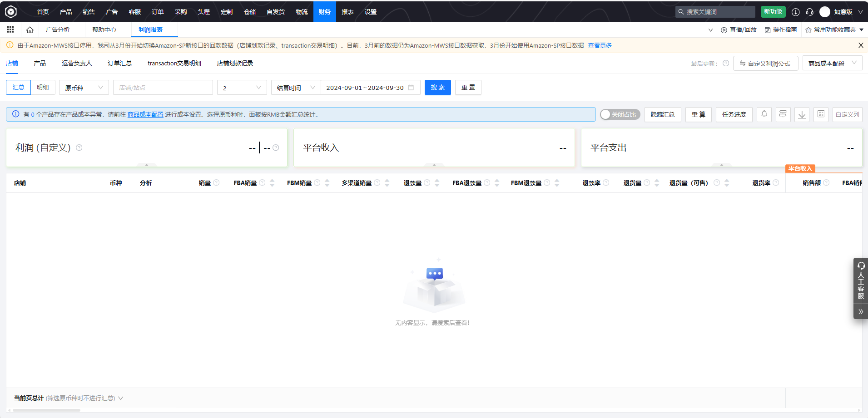Click the blue 搜索 button
The width and height of the screenshot is (868, 418).
(x=437, y=87)
